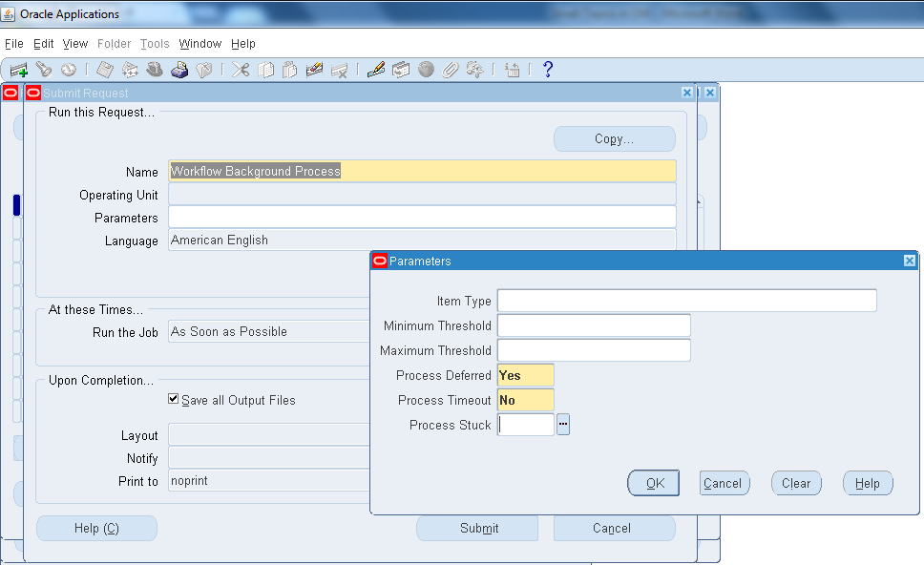Click the Oracle logo icon on Parameters title bar
924x565 pixels.
click(x=380, y=261)
